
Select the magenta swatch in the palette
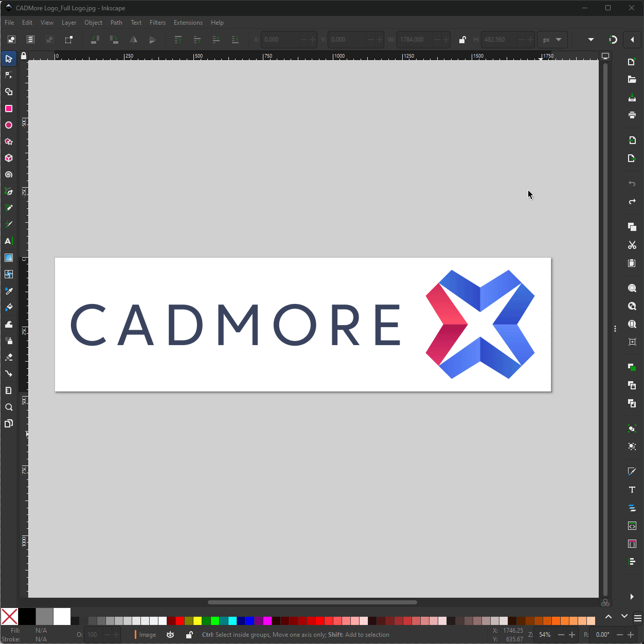click(x=267, y=621)
